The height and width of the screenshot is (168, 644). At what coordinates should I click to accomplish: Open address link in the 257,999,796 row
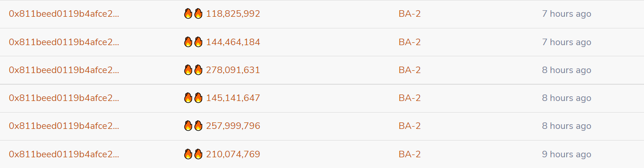pos(64,126)
